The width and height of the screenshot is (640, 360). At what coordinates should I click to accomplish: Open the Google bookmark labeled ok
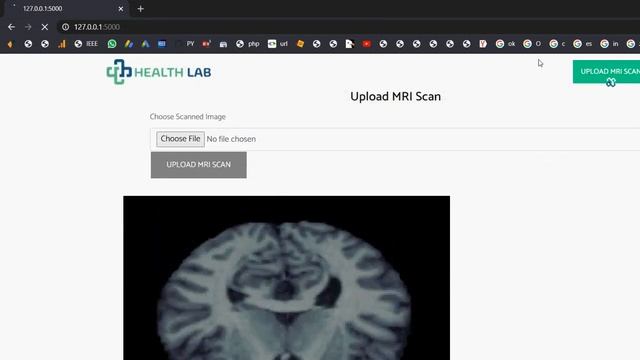point(505,44)
